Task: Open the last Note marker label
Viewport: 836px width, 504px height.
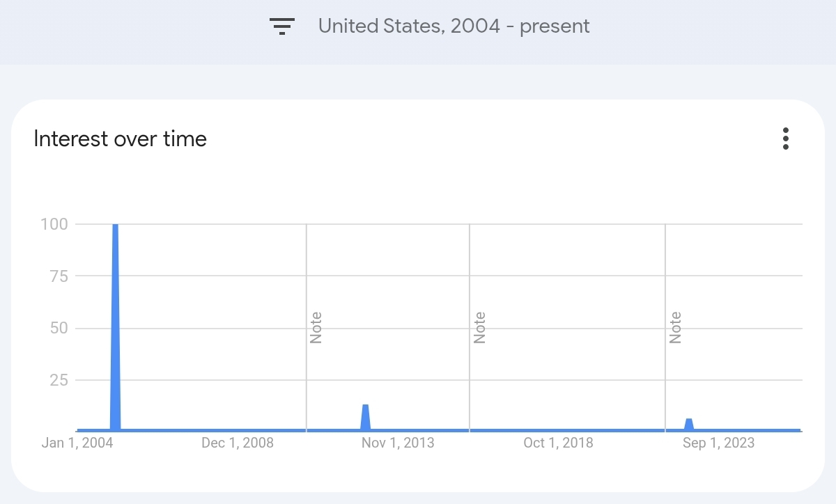Action: click(x=675, y=327)
